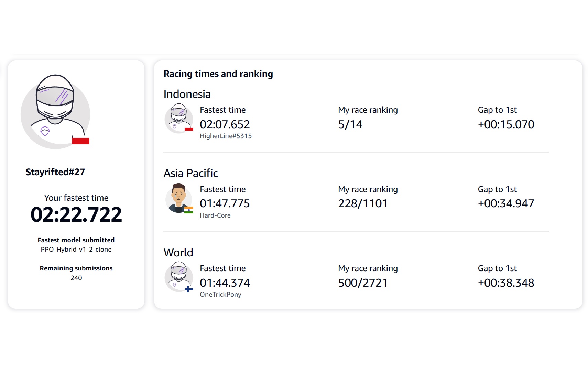Viewport: 588px width, 365px height.
Task: Click the World region heading
Action: point(178,253)
